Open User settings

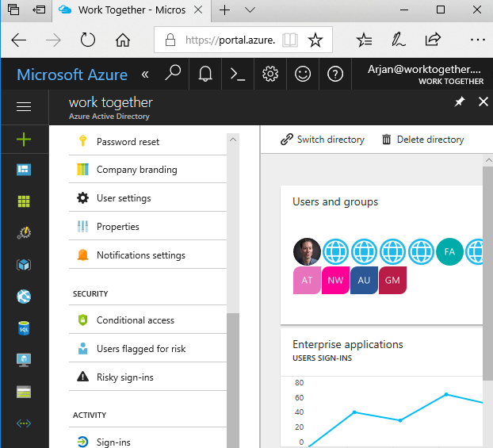point(147,198)
